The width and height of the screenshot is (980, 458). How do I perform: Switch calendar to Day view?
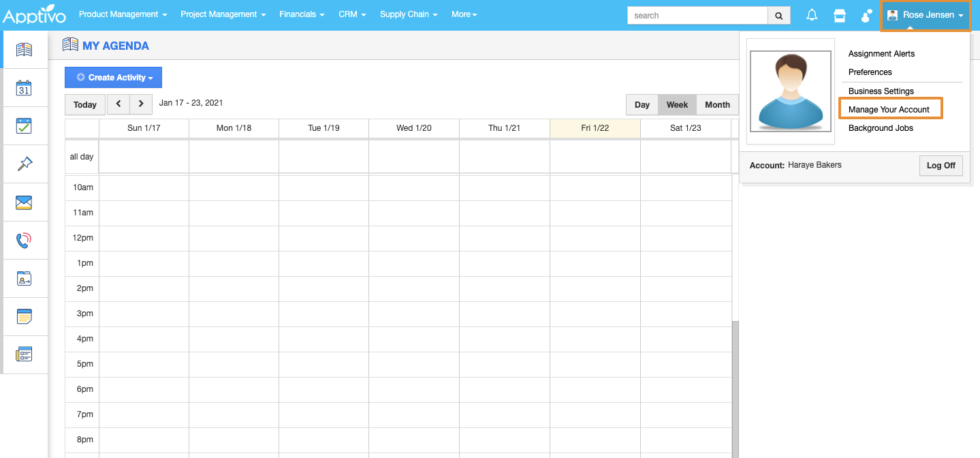pos(642,105)
